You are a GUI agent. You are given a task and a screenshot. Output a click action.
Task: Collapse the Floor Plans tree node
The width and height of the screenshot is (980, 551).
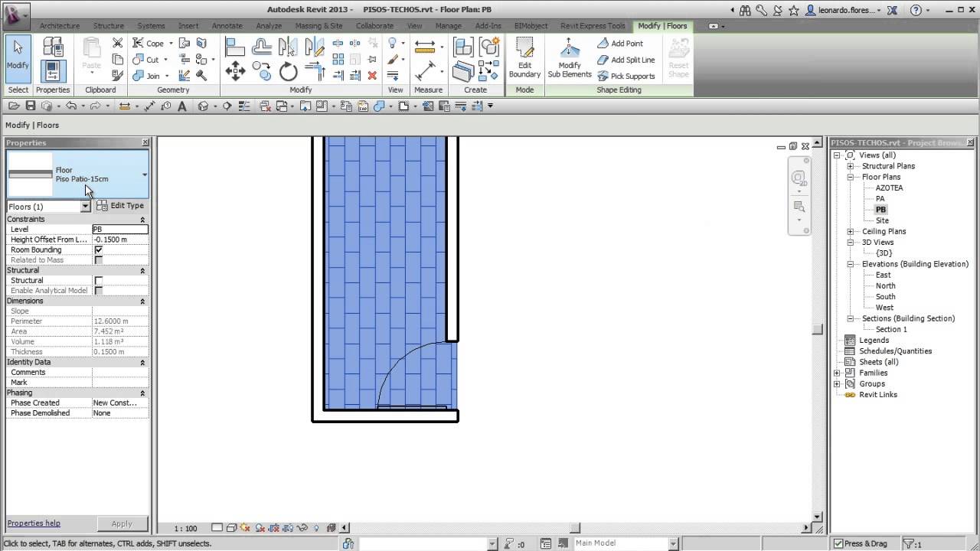(x=850, y=177)
